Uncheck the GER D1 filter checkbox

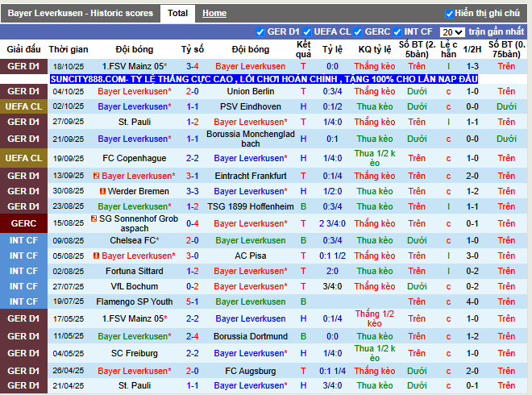point(260,32)
